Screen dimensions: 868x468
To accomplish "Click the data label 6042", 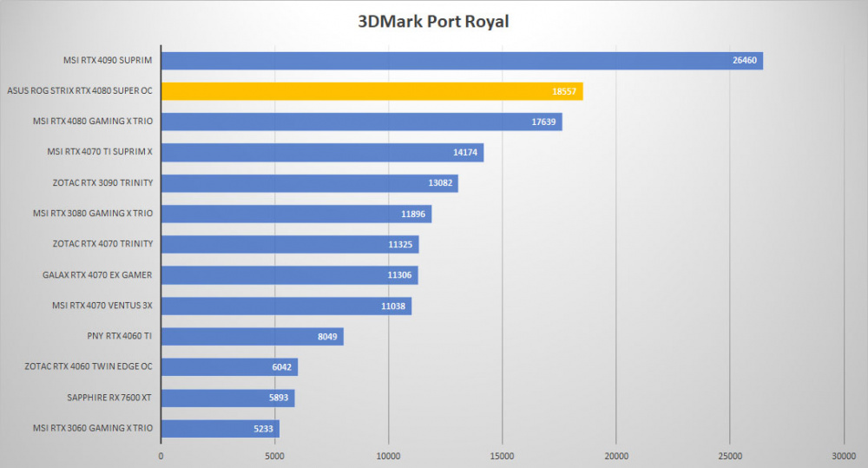I will [x=282, y=366].
